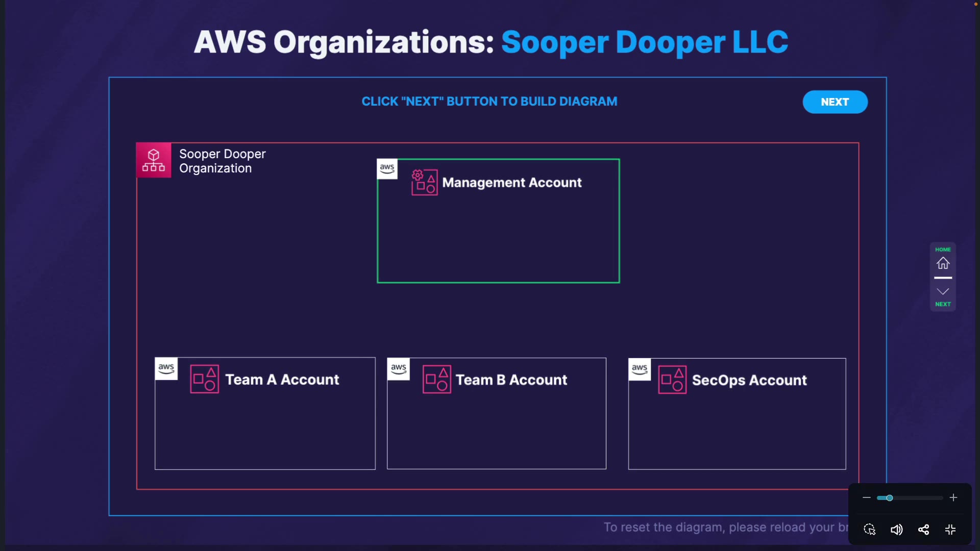This screenshot has height=551, width=980.
Task: Click the blue NEXT button
Action: pos(835,102)
